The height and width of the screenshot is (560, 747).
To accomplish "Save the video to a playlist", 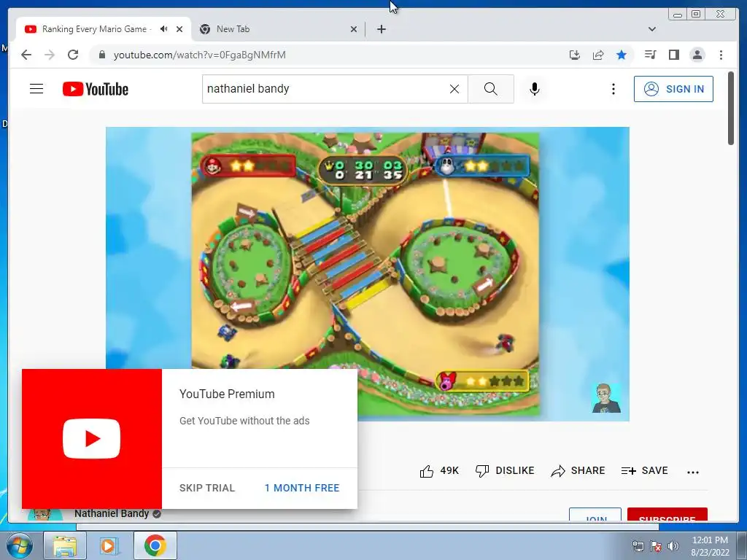I will (645, 471).
